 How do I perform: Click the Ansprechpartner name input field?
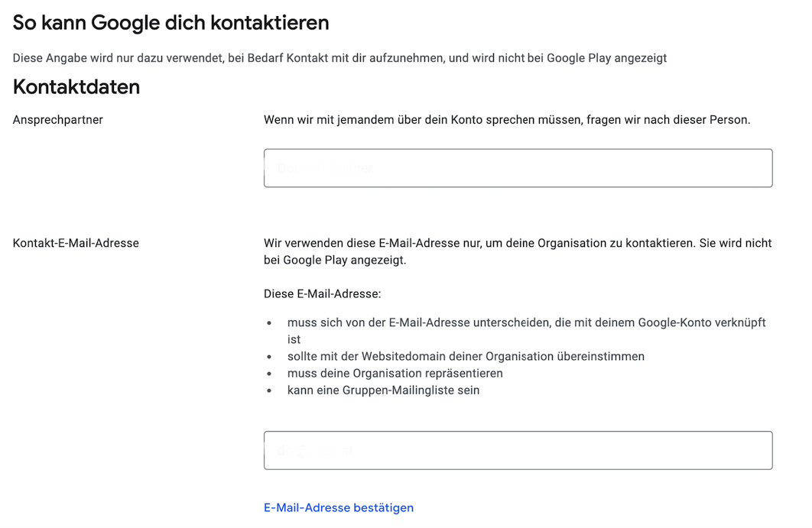click(518, 168)
